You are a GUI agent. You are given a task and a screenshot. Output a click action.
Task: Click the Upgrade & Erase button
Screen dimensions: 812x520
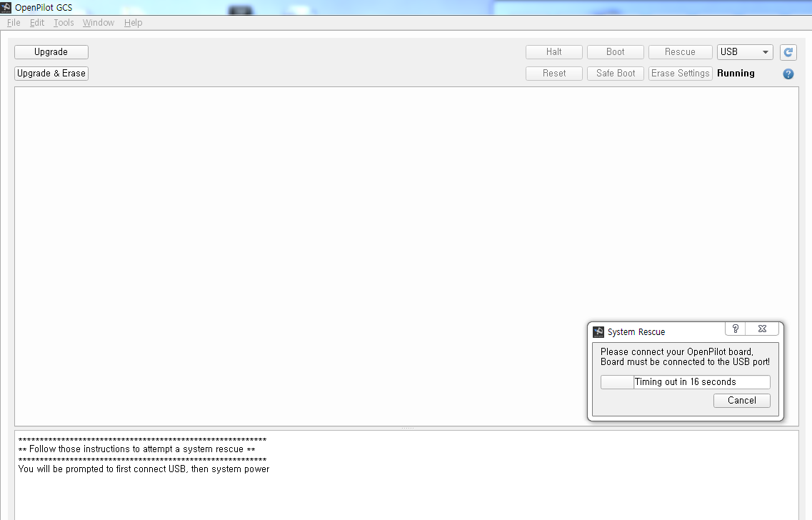click(x=51, y=74)
